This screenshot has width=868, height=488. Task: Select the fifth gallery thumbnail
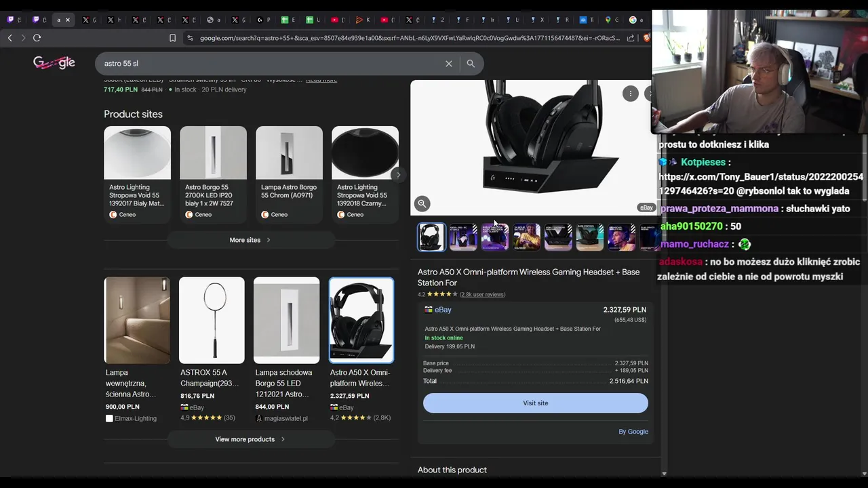point(558,237)
